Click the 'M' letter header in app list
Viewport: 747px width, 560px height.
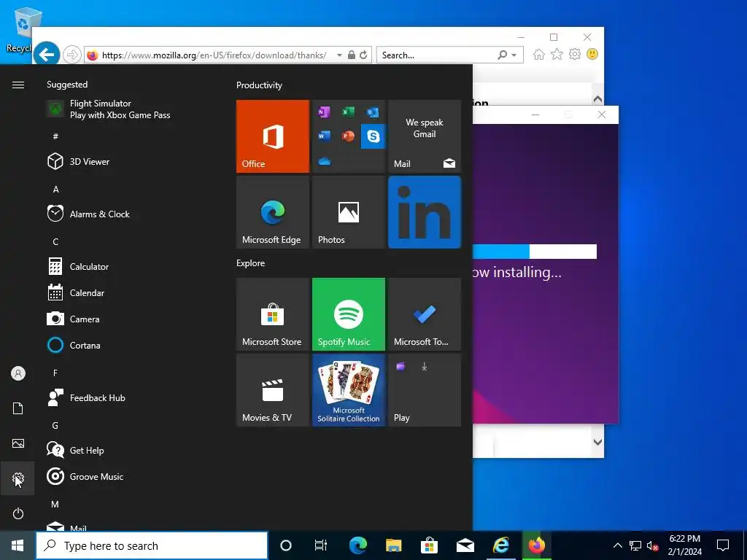click(x=55, y=504)
